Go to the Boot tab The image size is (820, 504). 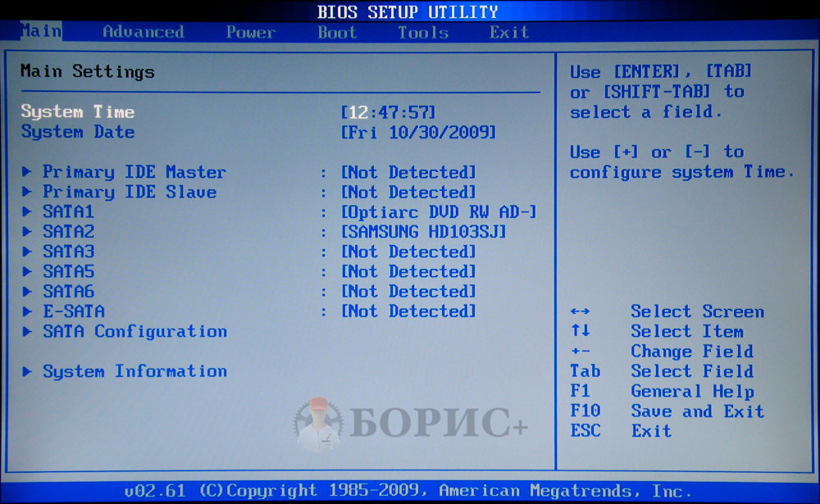point(337,33)
